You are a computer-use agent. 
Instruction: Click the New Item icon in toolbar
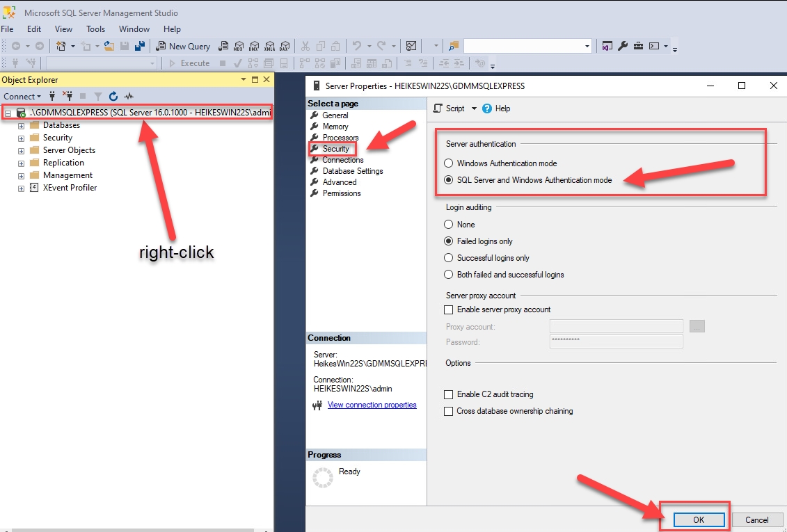pyautogui.click(x=61, y=46)
